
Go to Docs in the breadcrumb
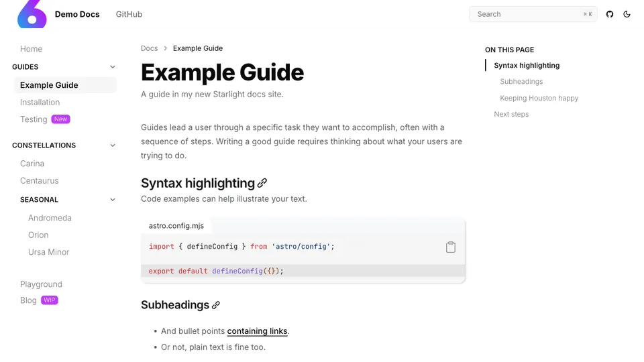click(149, 48)
